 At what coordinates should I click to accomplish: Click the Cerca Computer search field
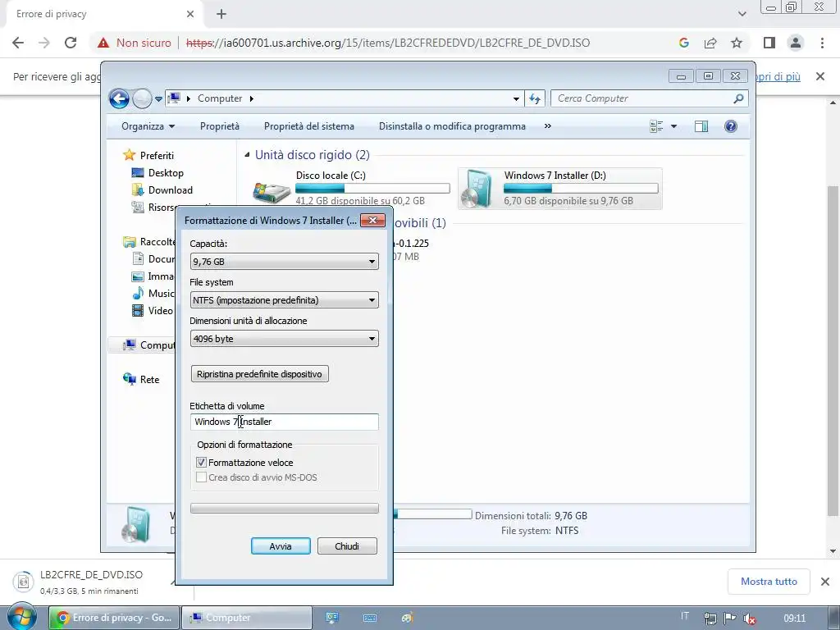click(649, 98)
